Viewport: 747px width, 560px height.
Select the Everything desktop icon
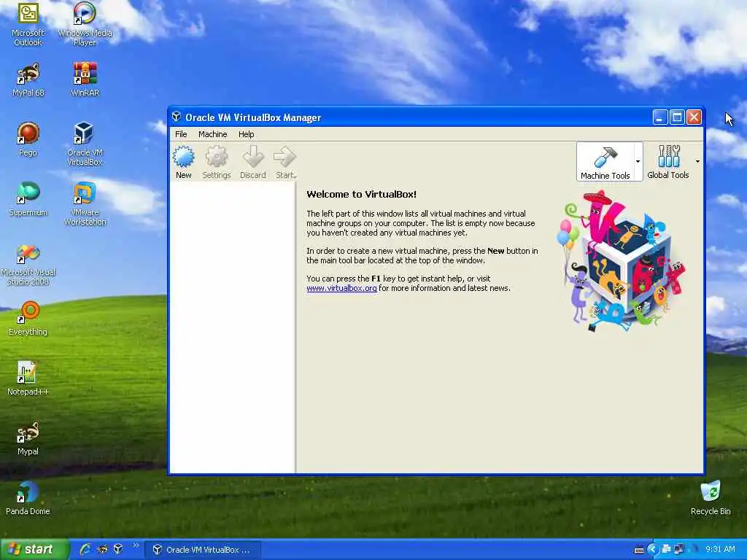click(28, 319)
